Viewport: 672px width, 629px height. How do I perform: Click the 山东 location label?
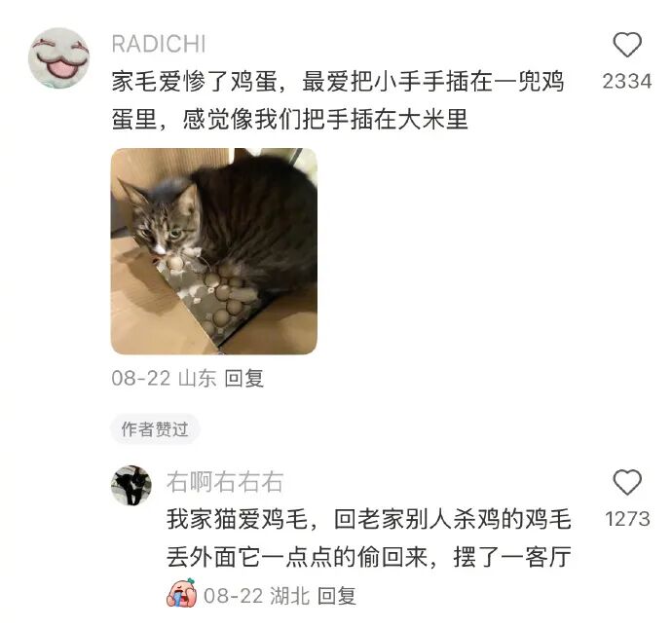coord(197,379)
